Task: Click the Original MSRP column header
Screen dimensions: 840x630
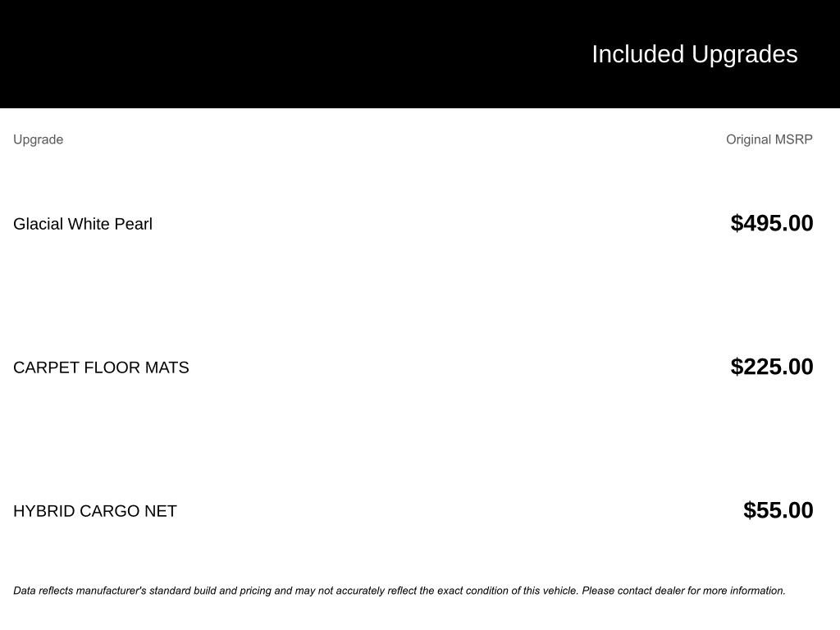Action: pos(769,139)
